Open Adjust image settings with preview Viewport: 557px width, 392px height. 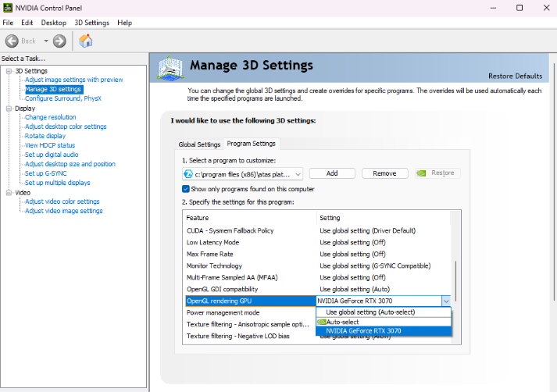pyautogui.click(x=74, y=80)
